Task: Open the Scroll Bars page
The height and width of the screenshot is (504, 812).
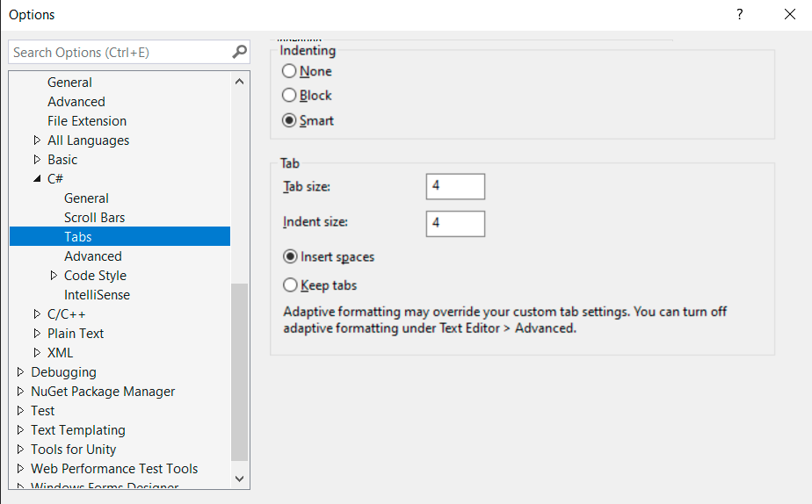Action: pyautogui.click(x=94, y=218)
